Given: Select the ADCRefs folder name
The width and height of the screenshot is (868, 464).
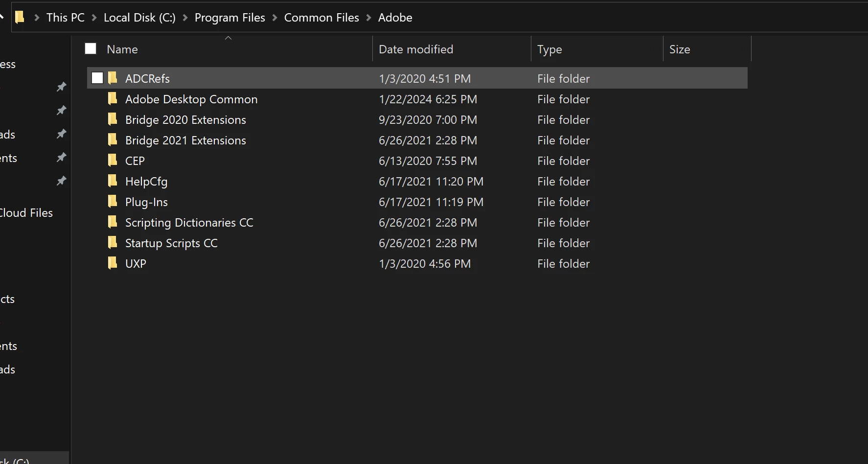Looking at the screenshot, I should point(147,78).
